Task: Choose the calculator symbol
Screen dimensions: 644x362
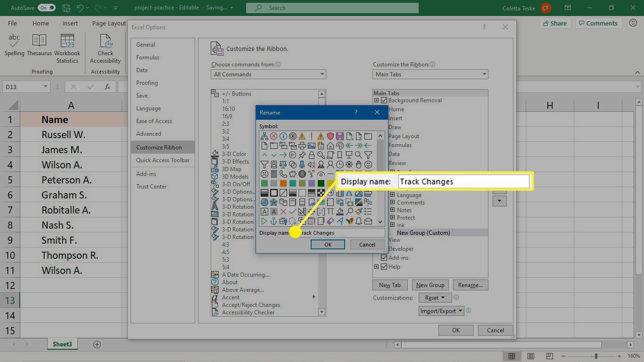Action: point(274,174)
